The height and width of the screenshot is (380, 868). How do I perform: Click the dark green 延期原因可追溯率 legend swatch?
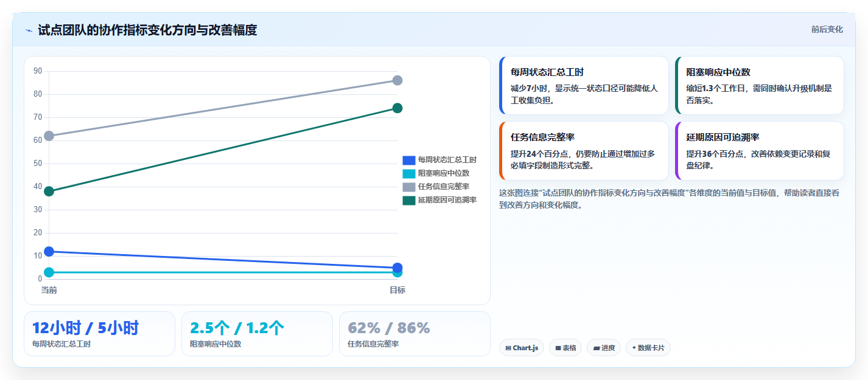(x=409, y=200)
